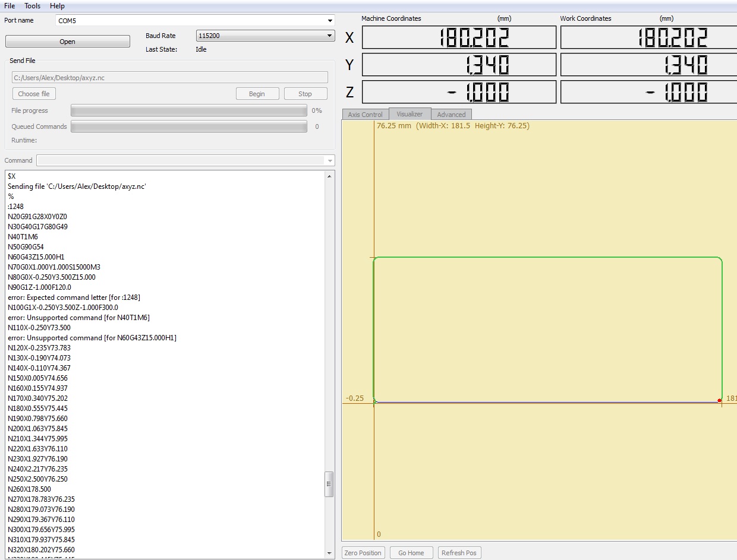The height and width of the screenshot is (560, 737).
Task: Switch to the Axis Control tab
Action: [x=365, y=115]
